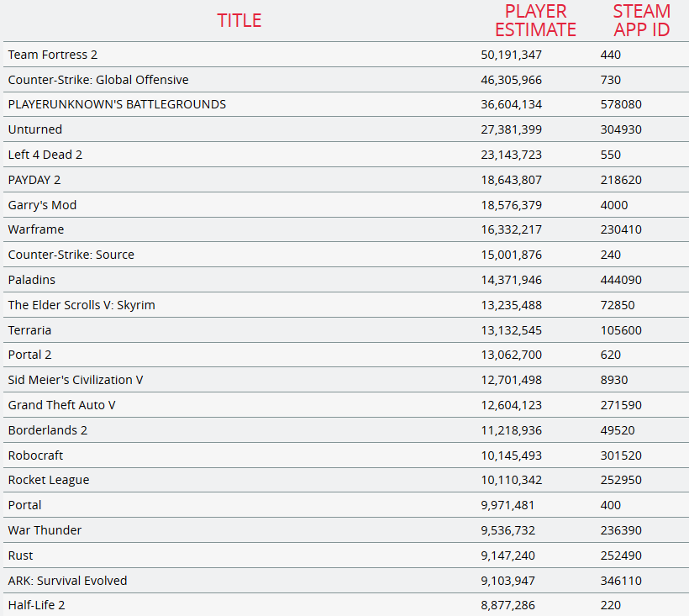This screenshot has height=616, width=689.
Task: Select the Team Fortress 2 title
Action: [x=53, y=55]
